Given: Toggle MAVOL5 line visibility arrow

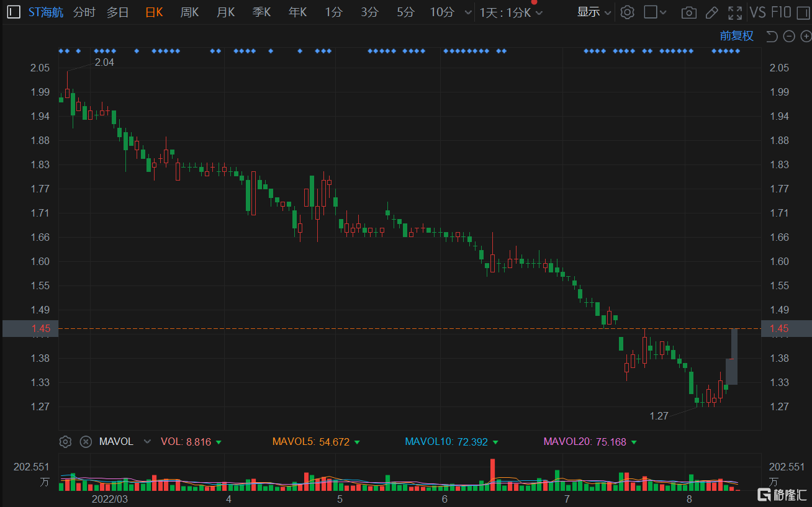Looking at the screenshot, I should pyautogui.click(x=356, y=442).
